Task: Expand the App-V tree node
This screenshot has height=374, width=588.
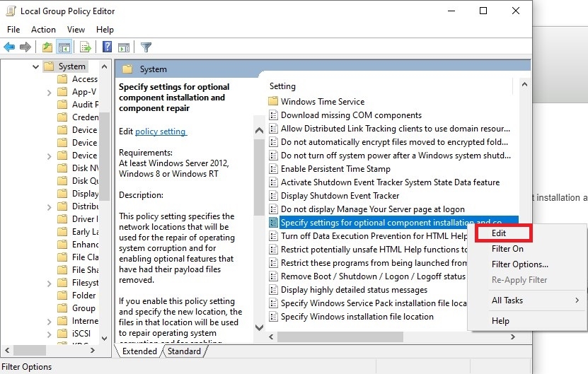Action: pyautogui.click(x=49, y=92)
